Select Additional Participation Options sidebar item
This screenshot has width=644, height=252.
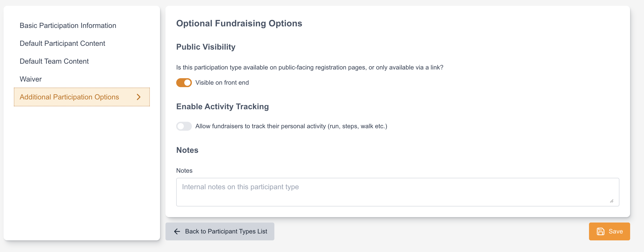(69, 97)
